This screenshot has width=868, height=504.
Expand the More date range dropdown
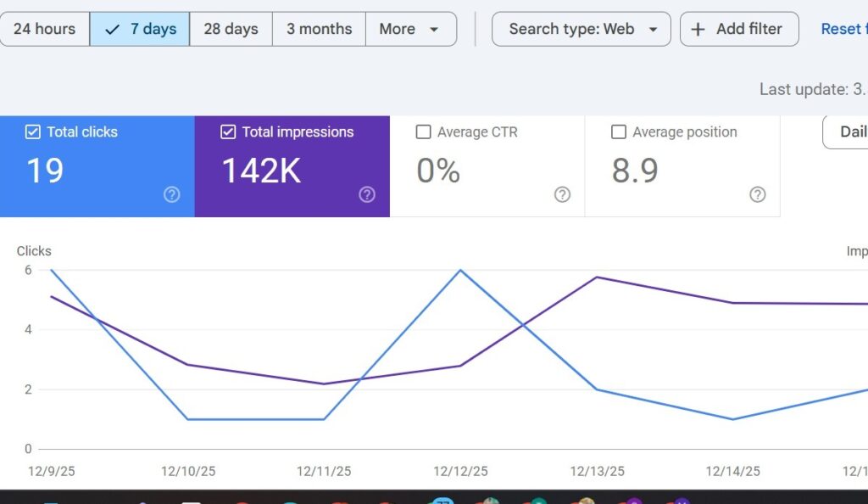tap(410, 29)
